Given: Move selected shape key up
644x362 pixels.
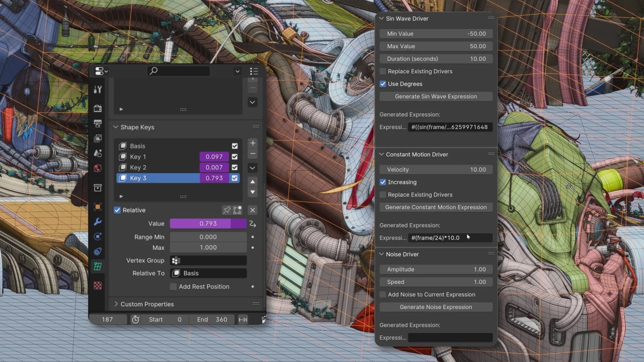Looking at the screenshot, I should coord(253,181).
